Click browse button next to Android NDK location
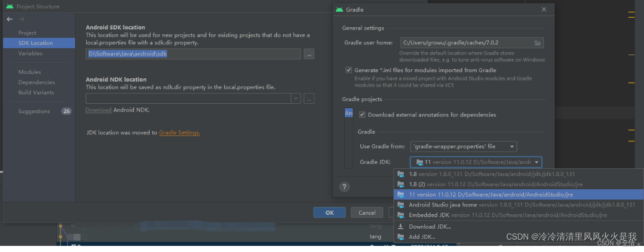Image resolution: width=644 pixels, height=252 pixels. tap(309, 99)
